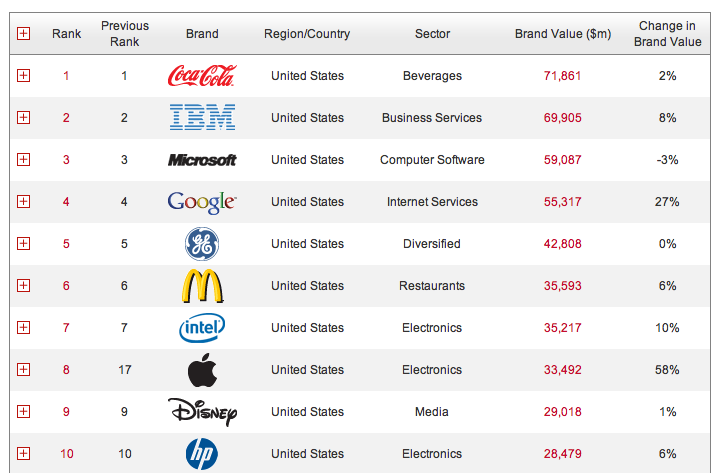Sort by Brand Value ($m) column header
Viewport: 721px width, 473px height.
click(x=563, y=34)
